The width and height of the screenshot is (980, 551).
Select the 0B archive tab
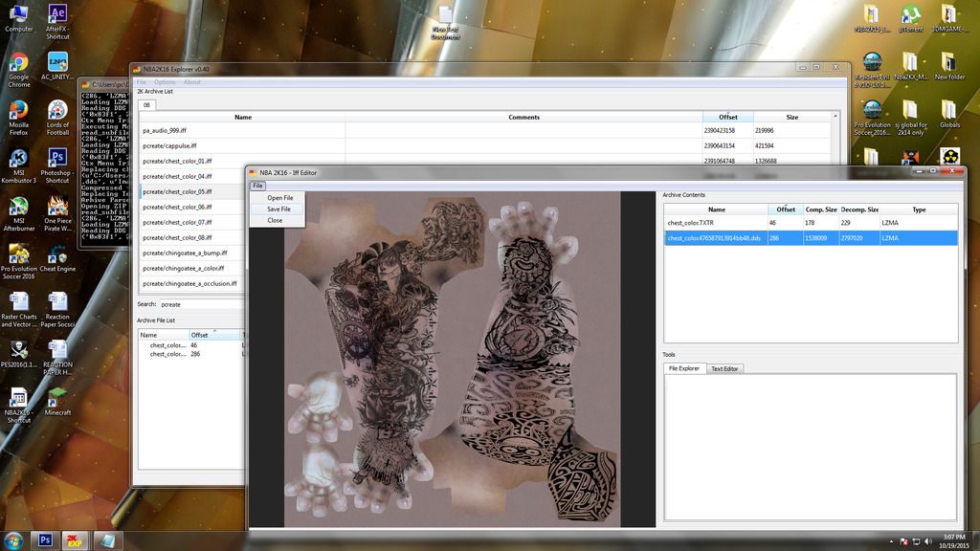pos(146,105)
